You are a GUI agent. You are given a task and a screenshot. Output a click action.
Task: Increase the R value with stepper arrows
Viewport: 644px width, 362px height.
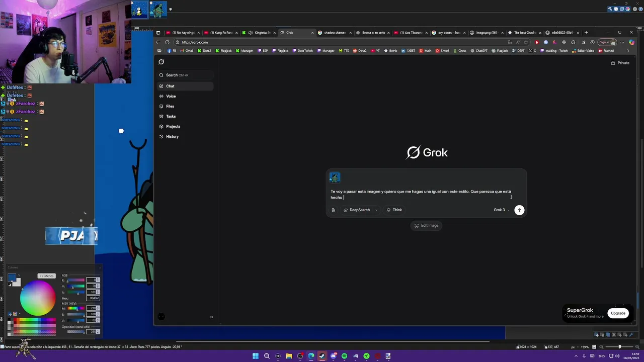click(x=98, y=280)
